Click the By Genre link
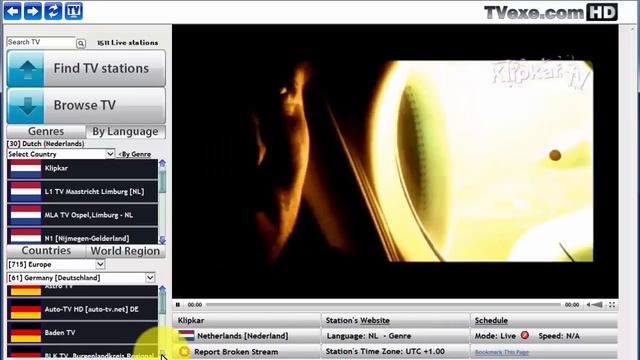 coord(134,154)
